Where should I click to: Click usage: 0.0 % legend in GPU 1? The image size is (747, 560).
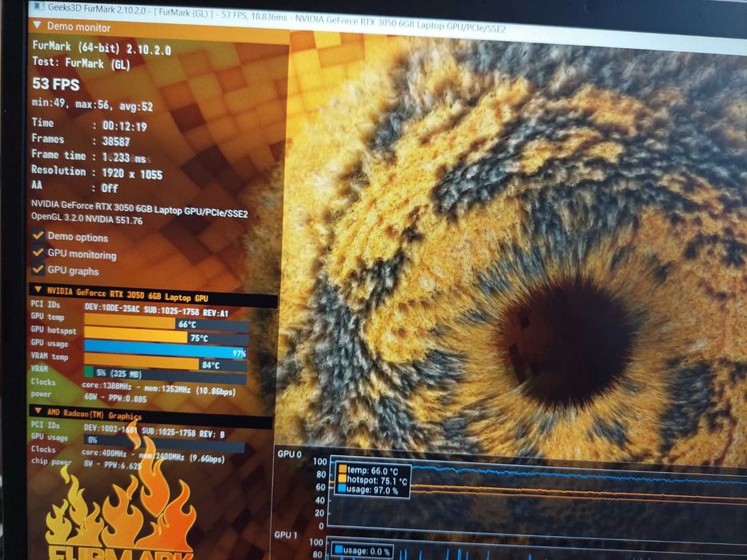click(x=362, y=551)
